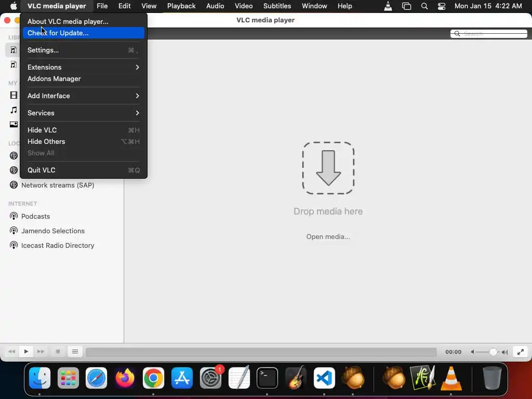Click the fast-forward (next) button

coord(41,352)
